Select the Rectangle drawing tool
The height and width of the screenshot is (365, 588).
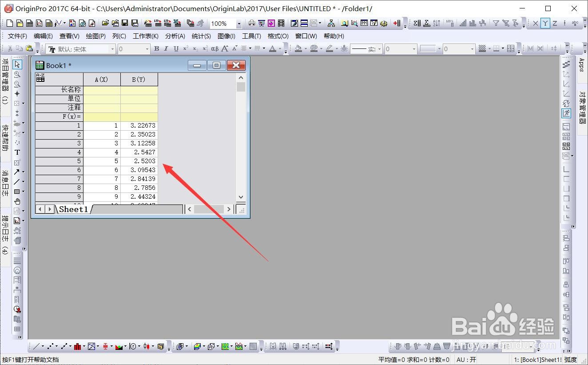pyautogui.click(x=17, y=192)
